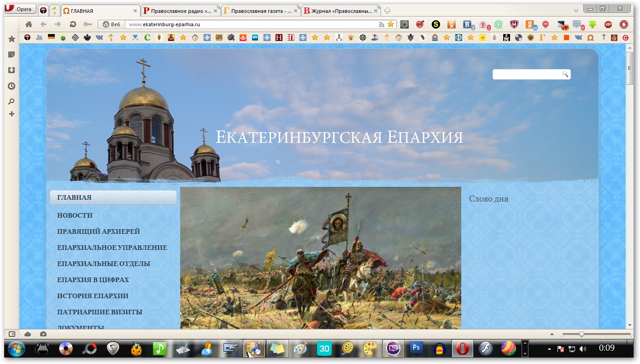Screen dimensions: 640x364
Task: Open the McAfee shield extension icon
Action: point(514,24)
